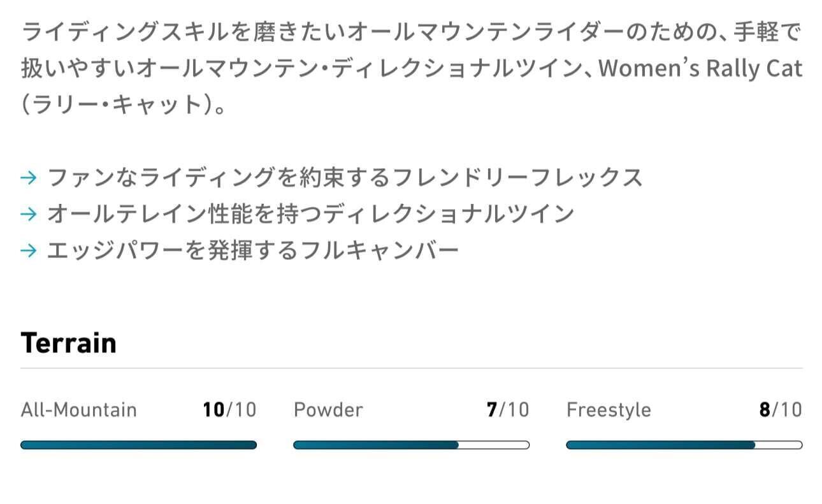Image resolution: width=822 pixels, height=504 pixels.
Task: Click the 8/10 Freestyle score
Action: [780, 410]
